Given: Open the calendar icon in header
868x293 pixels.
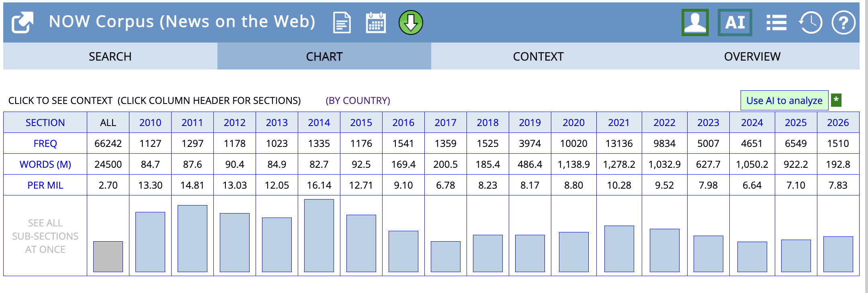Looking at the screenshot, I should click(376, 22).
